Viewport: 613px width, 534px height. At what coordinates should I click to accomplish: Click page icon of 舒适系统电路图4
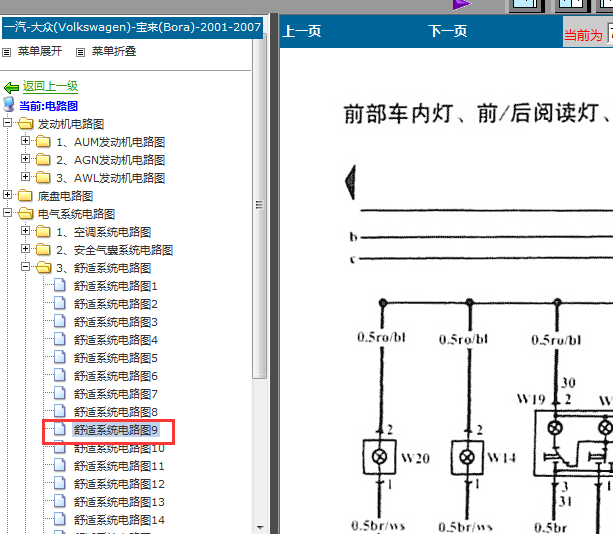[x=59, y=339]
